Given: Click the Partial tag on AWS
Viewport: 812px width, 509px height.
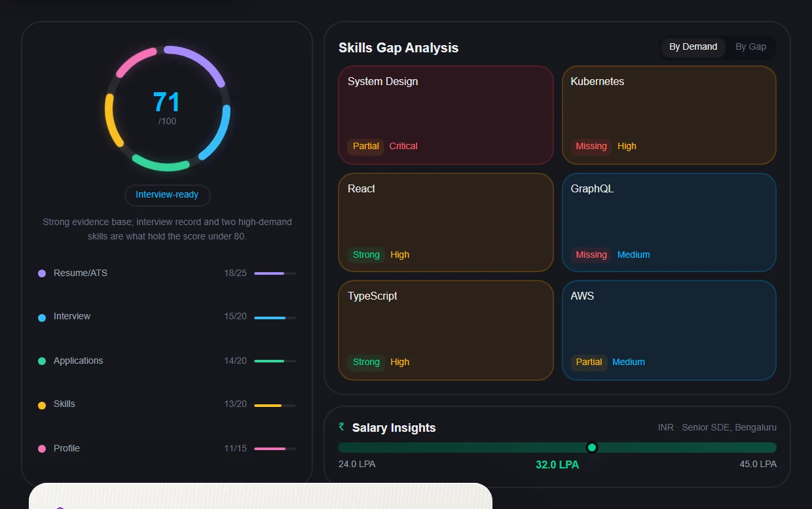Looking at the screenshot, I should coord(589,362).
